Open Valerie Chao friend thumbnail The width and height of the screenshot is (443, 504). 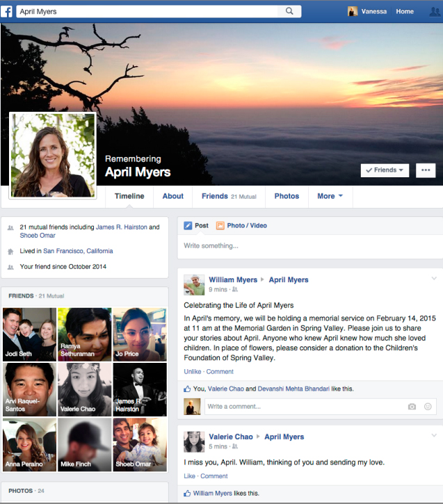click(x=85, y=389)
